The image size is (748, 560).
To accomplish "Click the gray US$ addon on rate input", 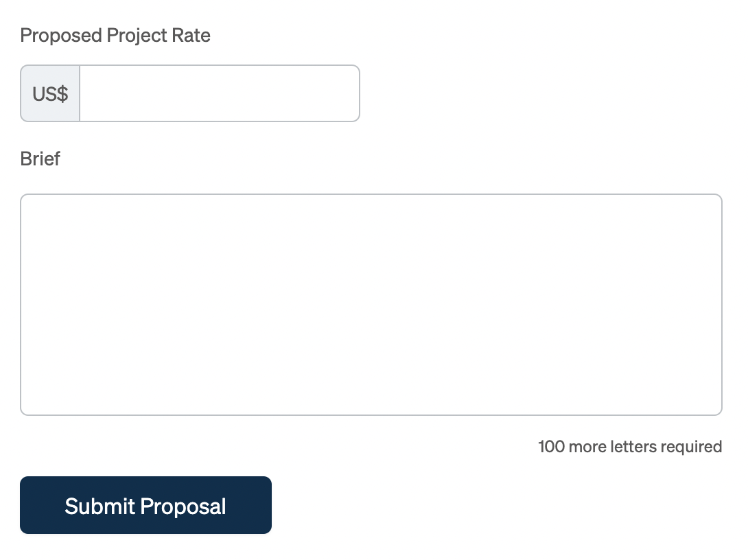I will (50, 93).
